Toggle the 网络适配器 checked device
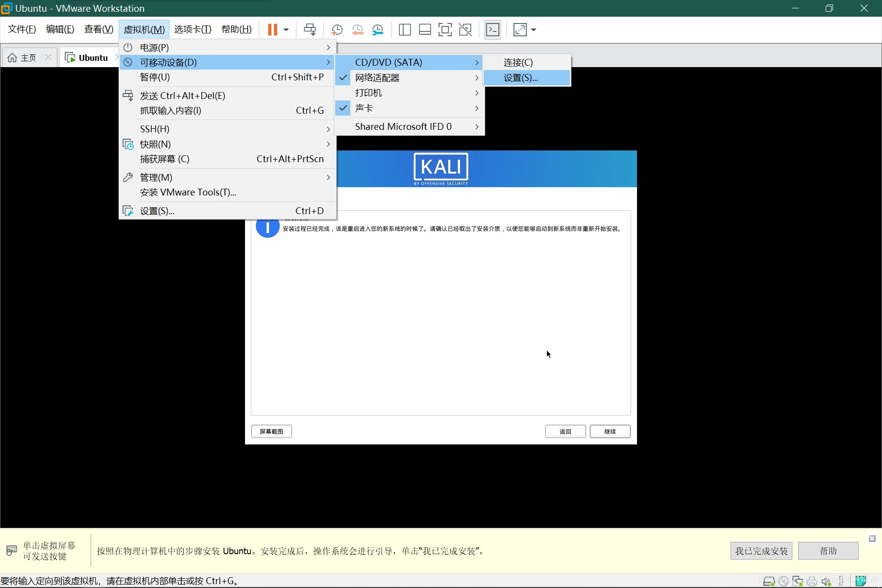This screenshot has height=588, width=882. [410, 77]
